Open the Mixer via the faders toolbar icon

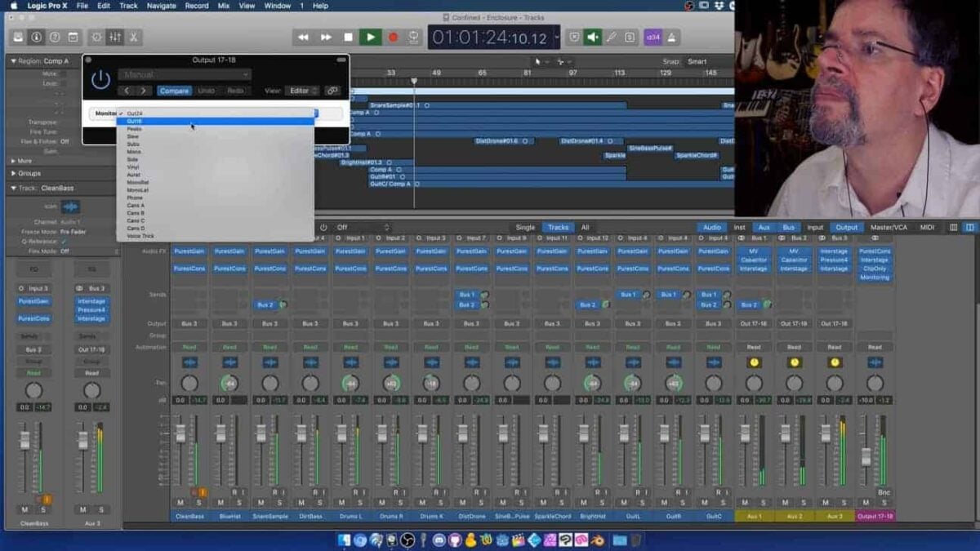tap(115, 37)
